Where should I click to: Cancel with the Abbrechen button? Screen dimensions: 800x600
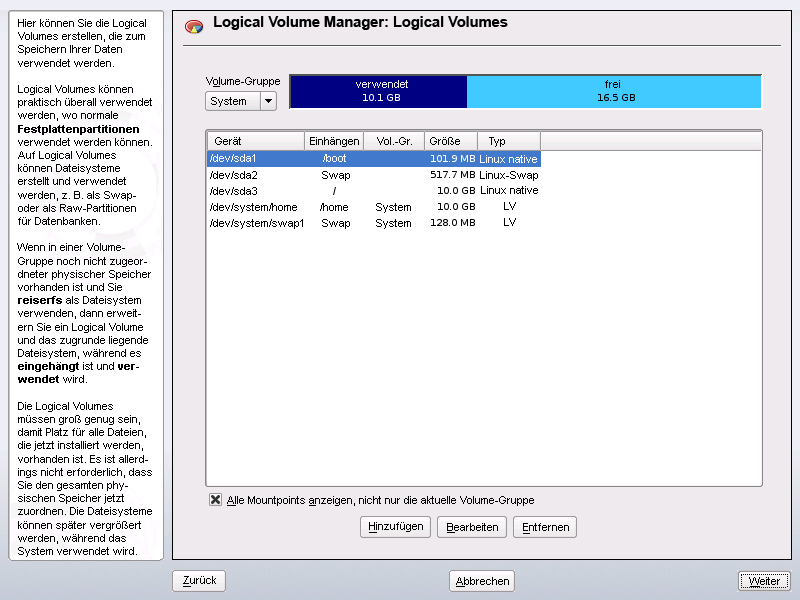(x=482, y=581)
